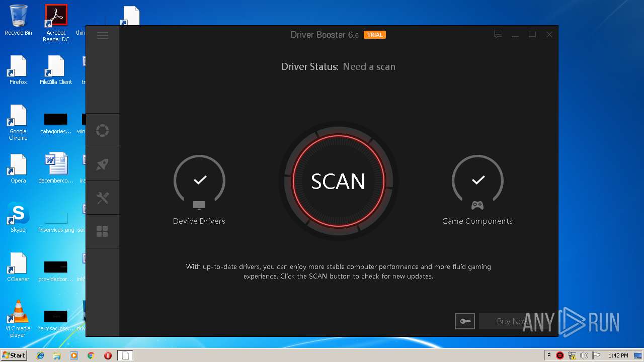Select the decemberco Word document on desktop
Screen dimensions: 644x362
tap(56, 168)
